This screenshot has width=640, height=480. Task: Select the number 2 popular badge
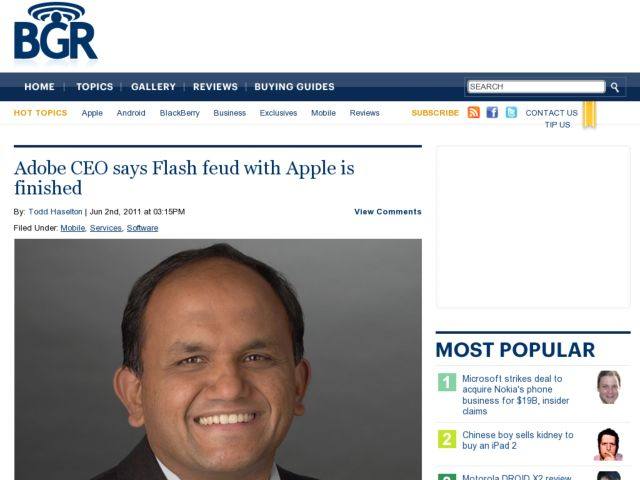(x=447, y=439)
